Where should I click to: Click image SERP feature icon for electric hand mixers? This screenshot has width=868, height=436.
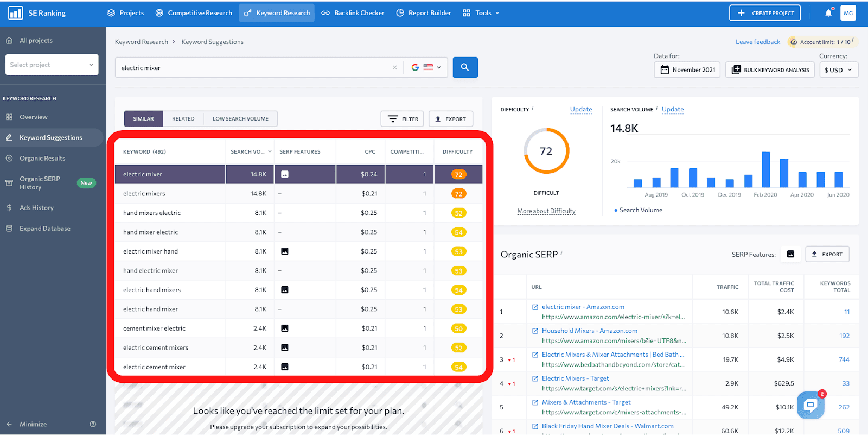[285, 290]
